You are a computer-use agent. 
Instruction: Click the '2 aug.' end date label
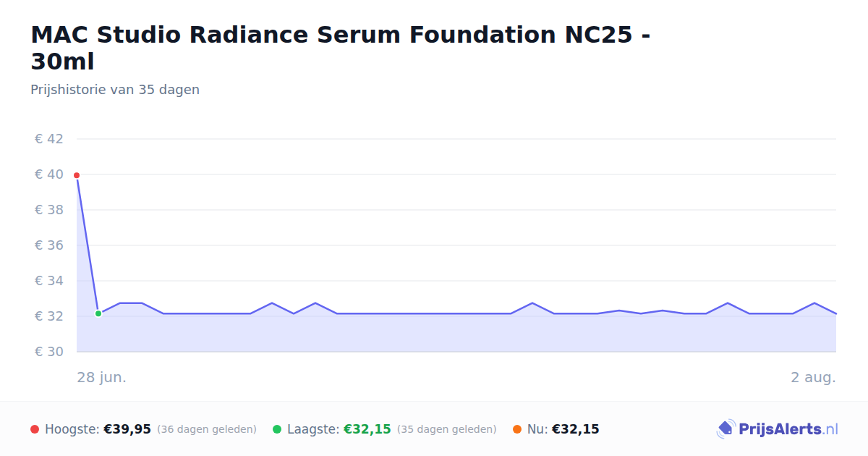pyautogui.click(x=814, y=377)
